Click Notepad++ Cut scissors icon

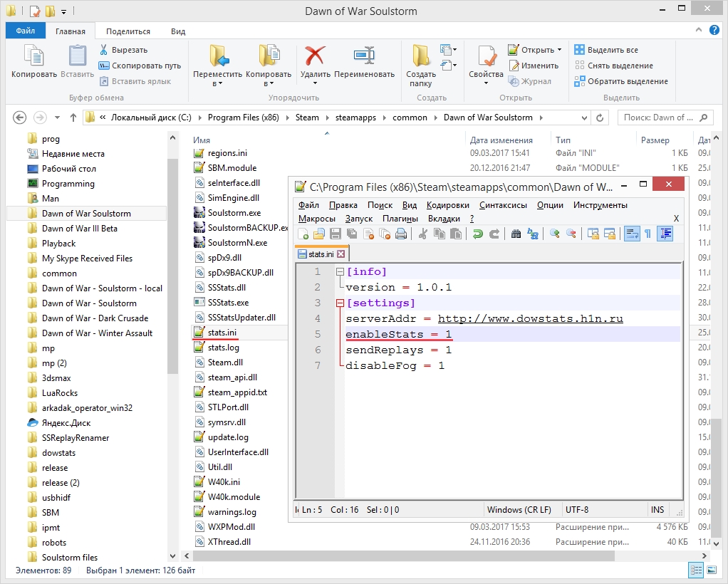(x=422, y=234)
